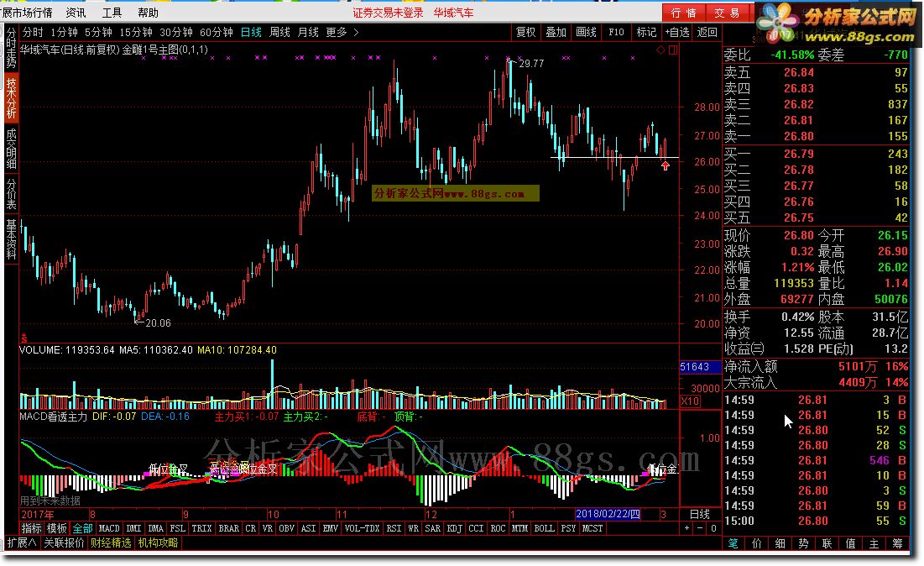Open the 价 tab at bottom right

point(757,543)
